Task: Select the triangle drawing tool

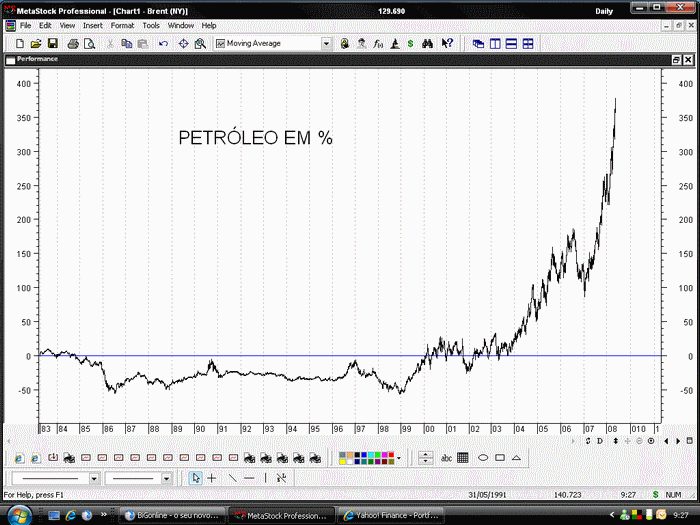Action: click(x=517, y=458)
